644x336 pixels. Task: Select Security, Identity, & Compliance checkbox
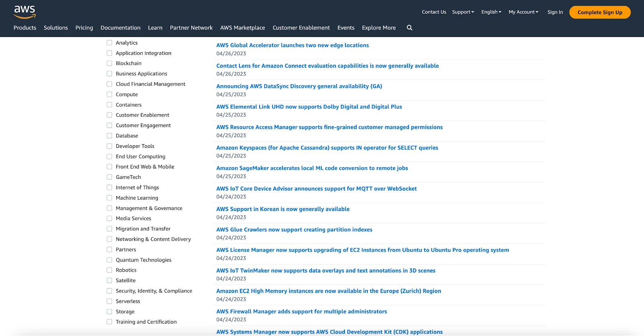pyautogui.click(x=109, y=291)
